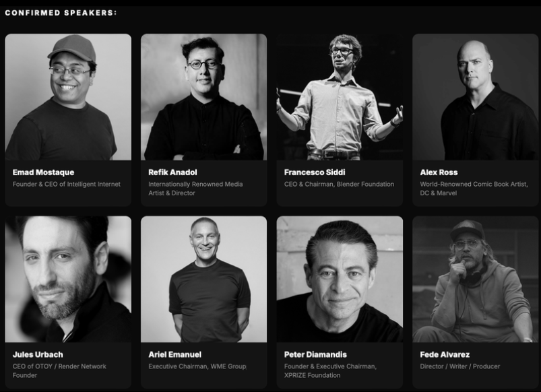
Task: Open Peter Diamandis's portrait image
Action: click(x=340, y=279)
